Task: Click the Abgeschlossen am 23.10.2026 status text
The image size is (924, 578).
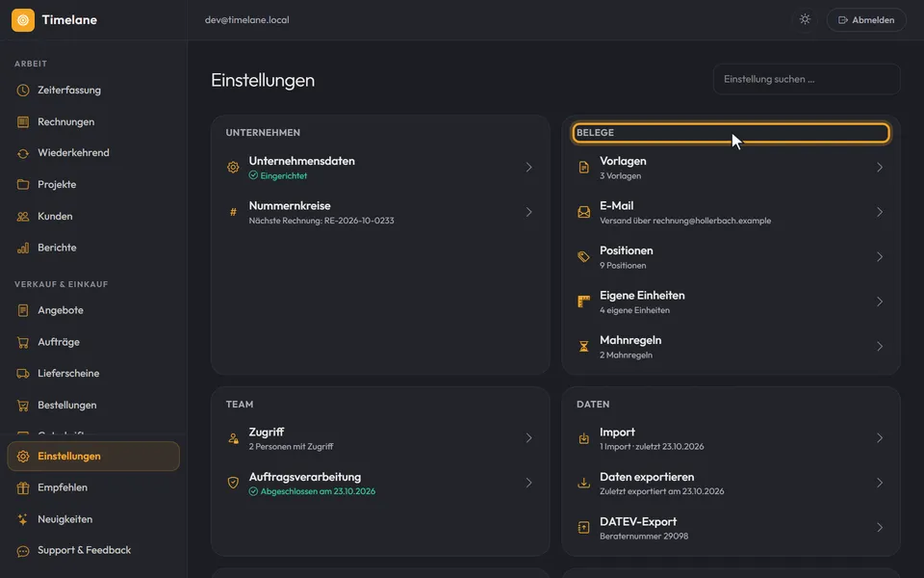Action: click(x=318, y=491)
